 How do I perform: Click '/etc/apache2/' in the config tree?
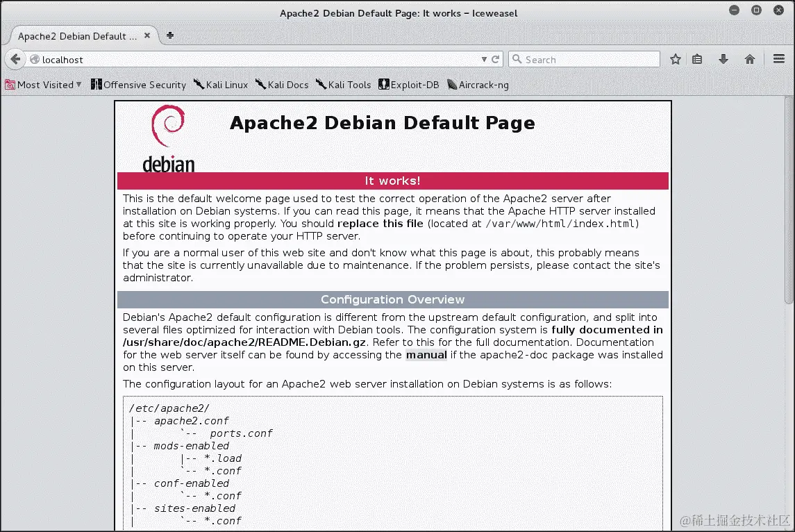point(169,408)
